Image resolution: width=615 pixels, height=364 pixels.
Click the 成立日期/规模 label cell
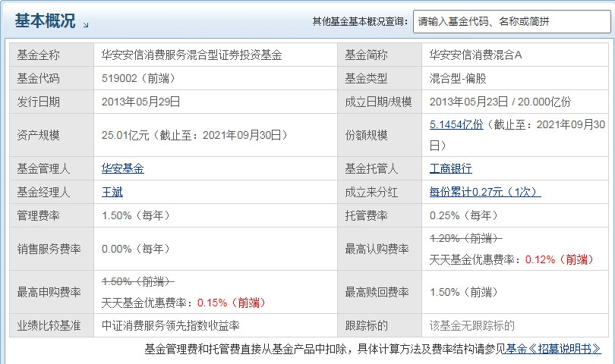click(380, 102)
